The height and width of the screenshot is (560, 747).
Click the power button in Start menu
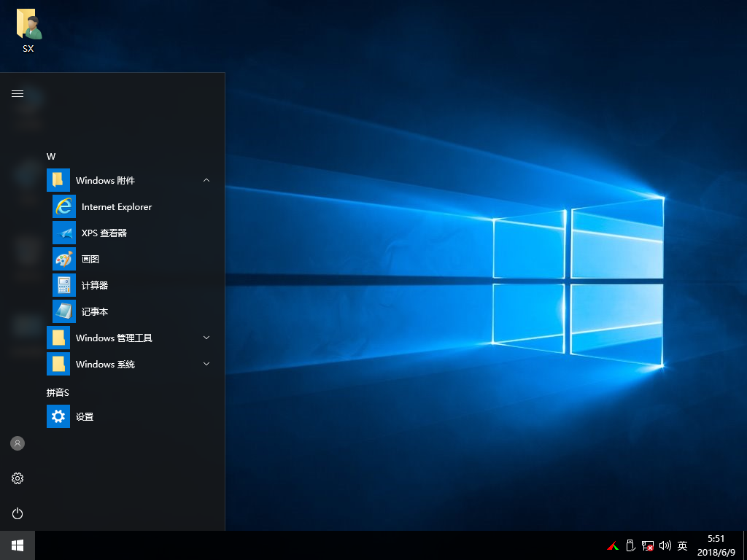pos(18,513)
